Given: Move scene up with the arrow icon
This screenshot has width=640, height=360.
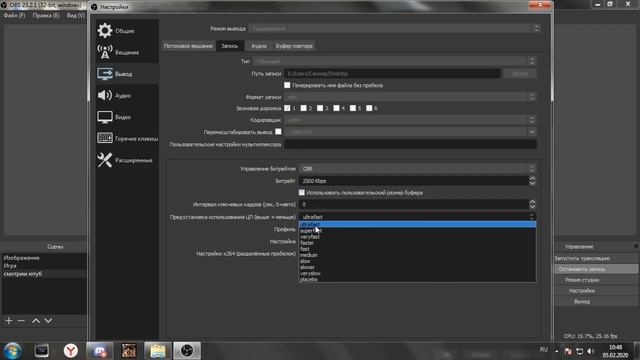Looking at the screenshot, I should coord(36,321).
